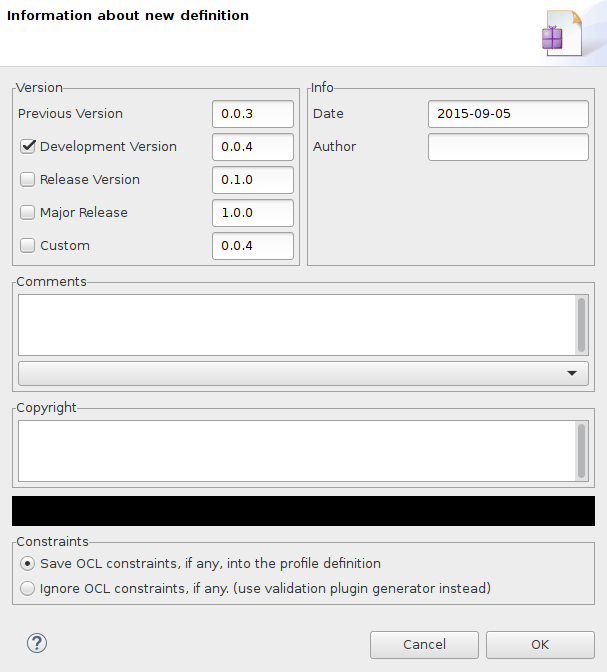Click the Cancel button
The height and width of the screenshot is (672, 607).
pyautogui.click(x=424, y=645)
